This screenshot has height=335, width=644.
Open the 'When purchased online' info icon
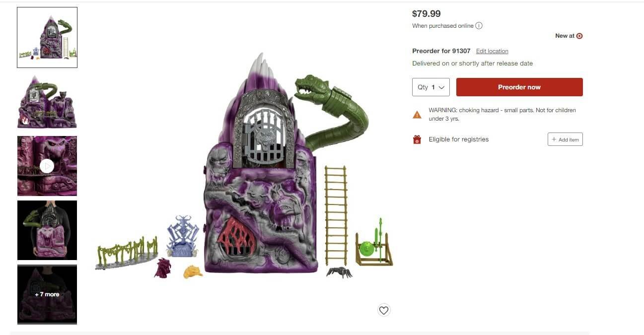479,26
